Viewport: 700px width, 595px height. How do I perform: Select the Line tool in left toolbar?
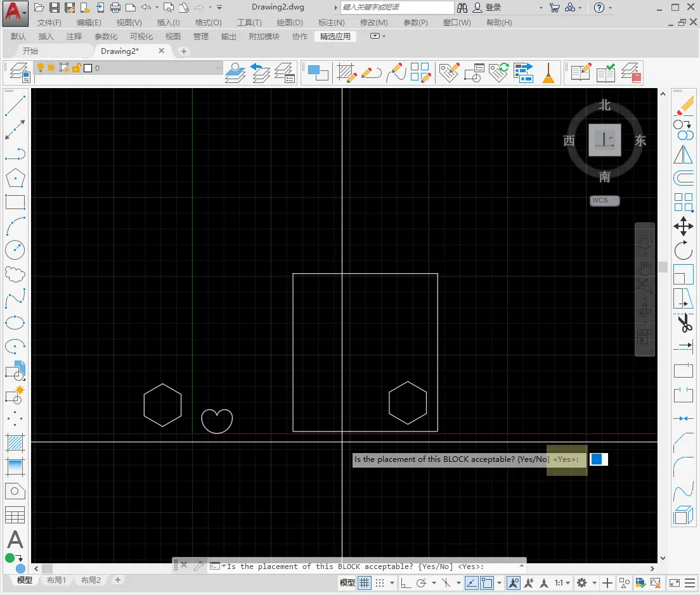coord(15,105)
